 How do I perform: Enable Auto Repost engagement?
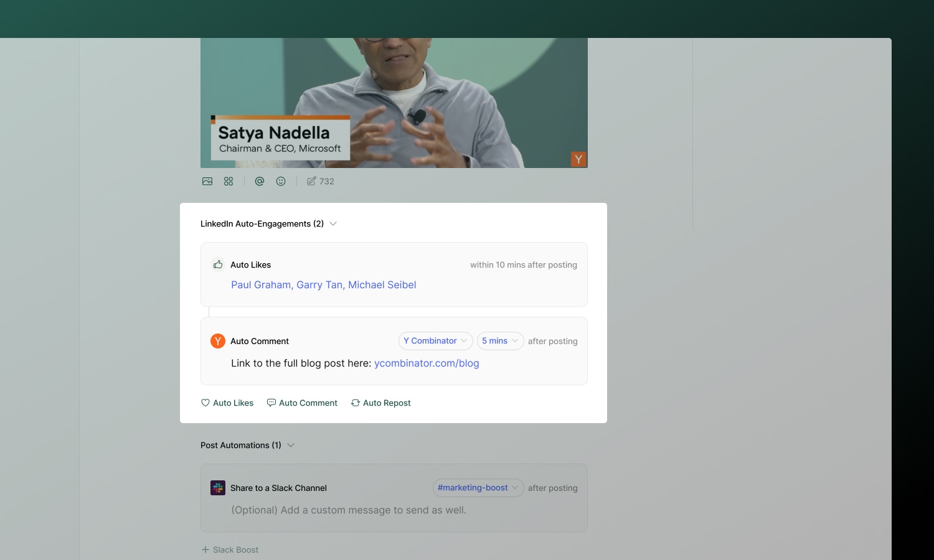[380, 403]
